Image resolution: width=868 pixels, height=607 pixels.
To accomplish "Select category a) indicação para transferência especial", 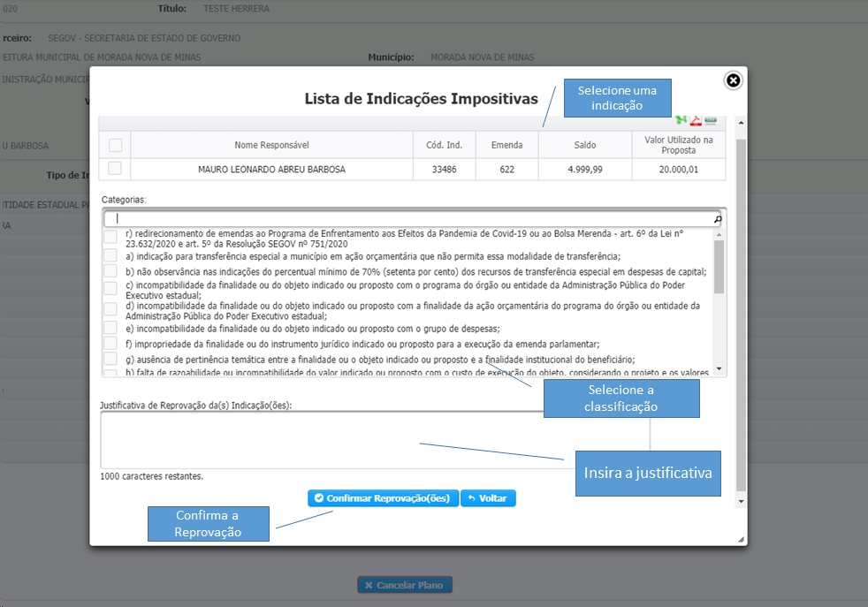I will (110, 255).
